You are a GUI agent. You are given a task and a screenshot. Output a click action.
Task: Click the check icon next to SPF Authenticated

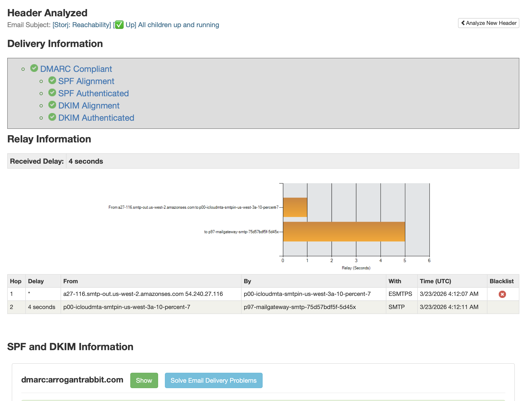52,93
